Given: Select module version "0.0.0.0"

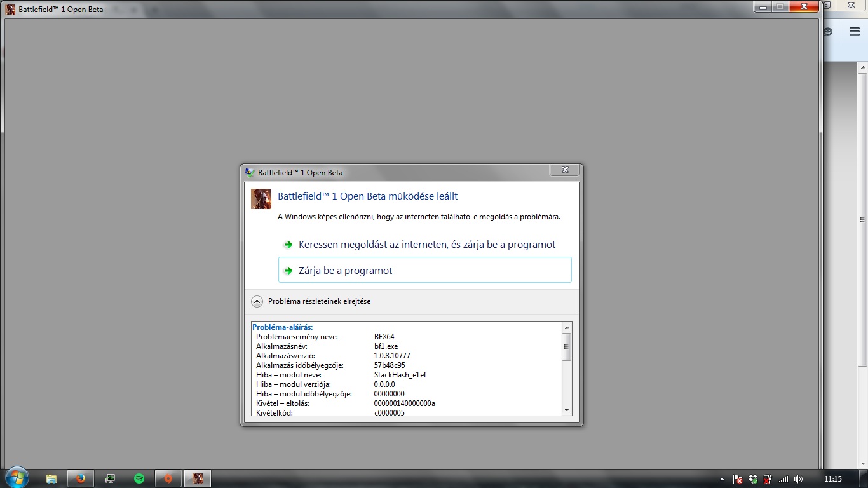Looking at the screenshot, I should pos(384,384).
